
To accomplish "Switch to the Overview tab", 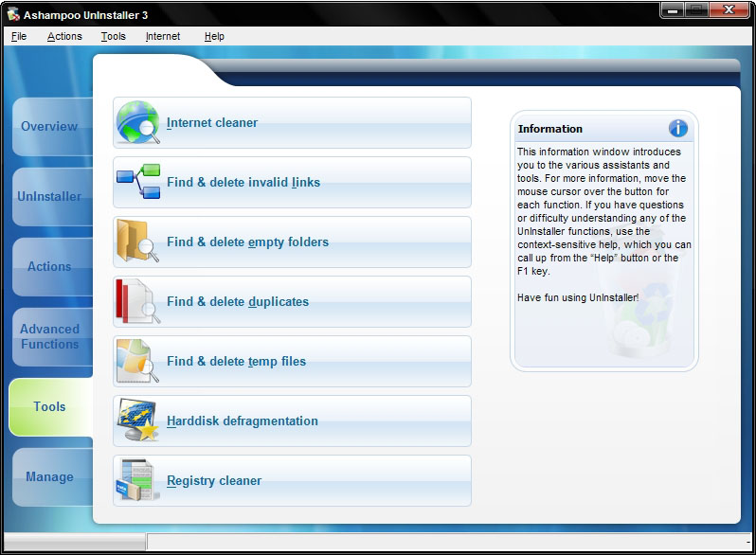I will tap(52, 126).
